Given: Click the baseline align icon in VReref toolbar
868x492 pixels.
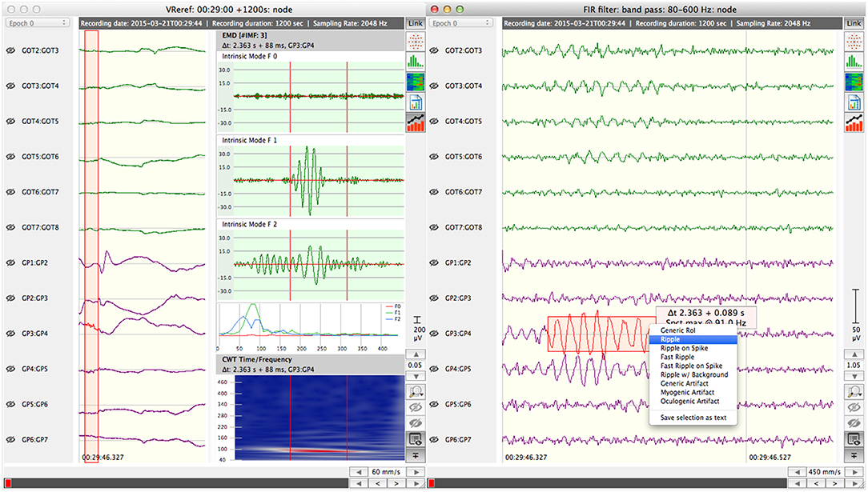Looking at the screenshot, I should click(415, 455).
